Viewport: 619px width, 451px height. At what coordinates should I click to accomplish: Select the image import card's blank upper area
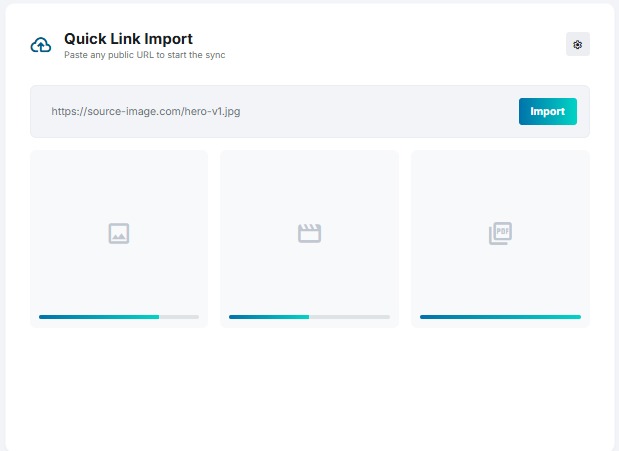[x=119, y=180]
